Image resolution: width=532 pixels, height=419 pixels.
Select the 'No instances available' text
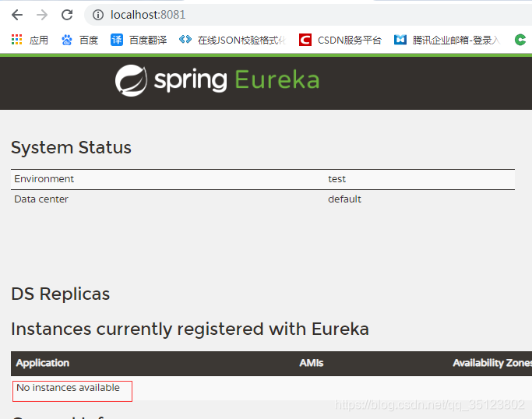coord(69,387)
